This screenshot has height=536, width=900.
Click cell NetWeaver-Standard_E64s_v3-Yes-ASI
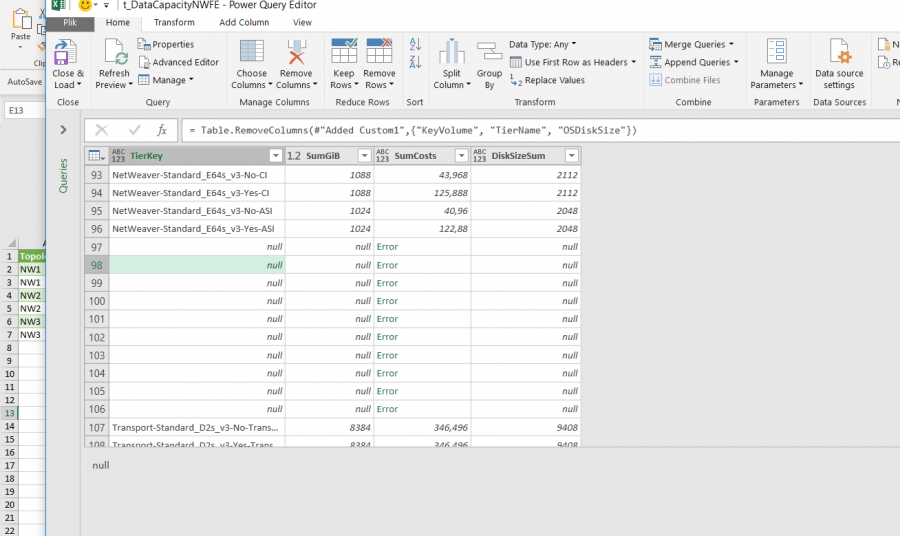[197, 229]
